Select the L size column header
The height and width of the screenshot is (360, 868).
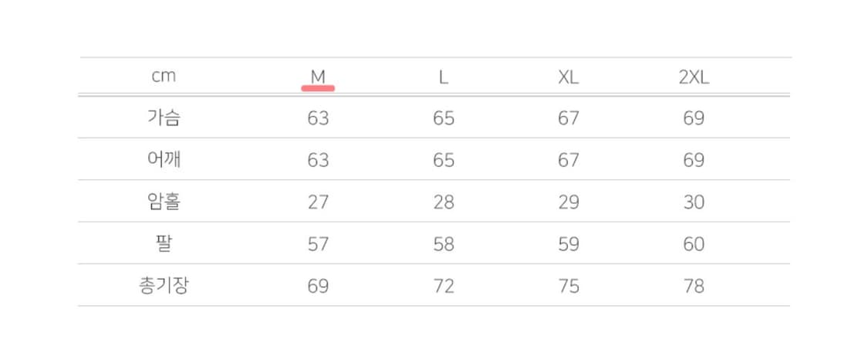point(444,77)
